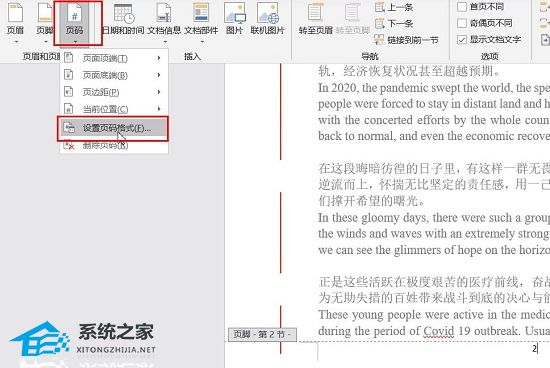This screenshot has height=368, width=550.
Task: Open dropdown arrow under 文档信息
Action: pos(165,41)
